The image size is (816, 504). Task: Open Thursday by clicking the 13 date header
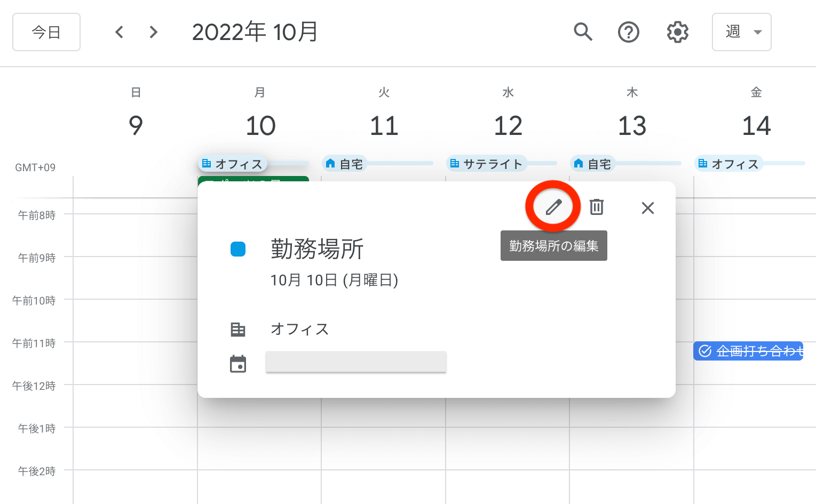[632, 125]
